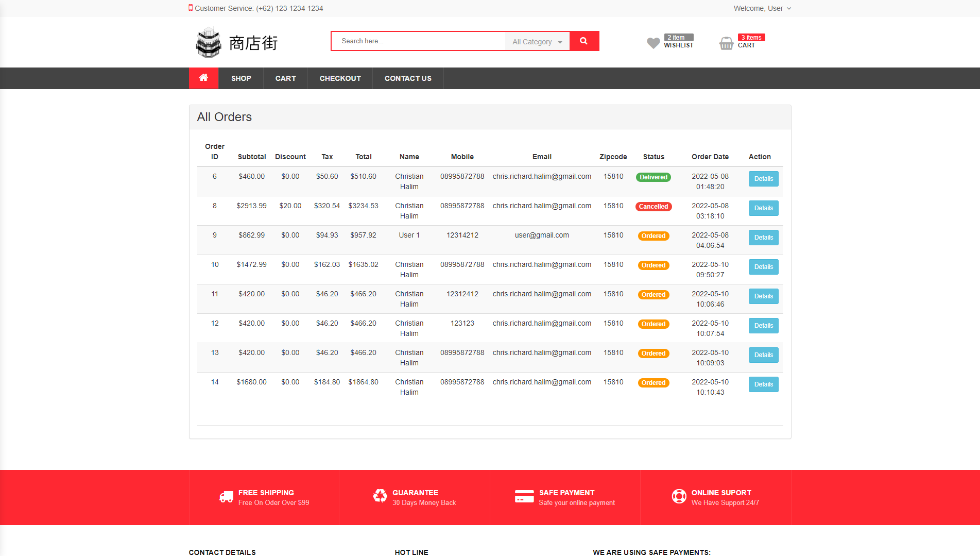
Task: Click the user@gmail.com email cell
Action: 542,235
